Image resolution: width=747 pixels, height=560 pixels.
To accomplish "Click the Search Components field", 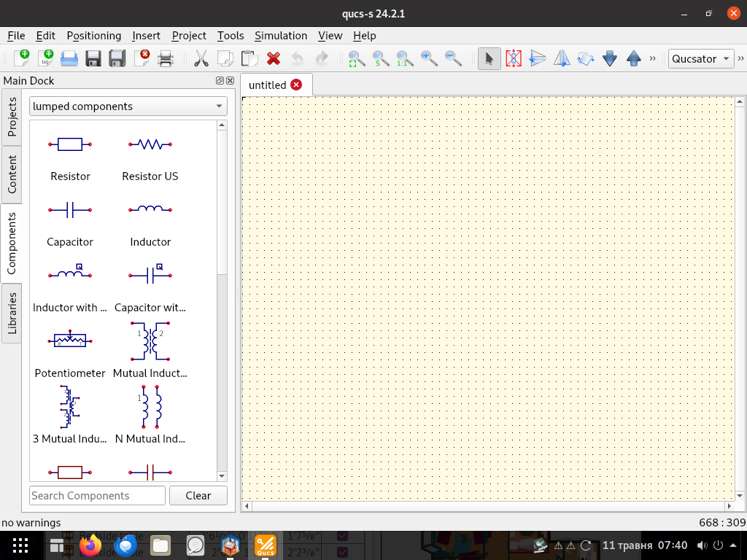I will click(97, 496).
